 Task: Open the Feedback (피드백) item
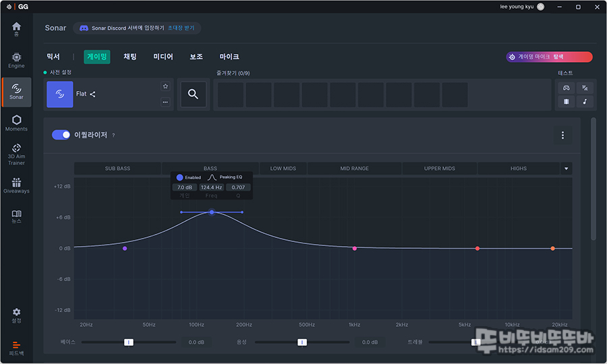click(16, 348)
